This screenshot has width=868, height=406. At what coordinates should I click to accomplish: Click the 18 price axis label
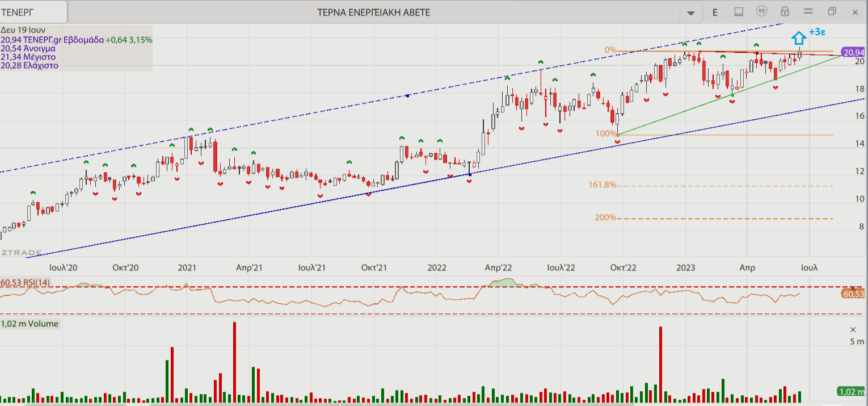[x=859, y=89]
